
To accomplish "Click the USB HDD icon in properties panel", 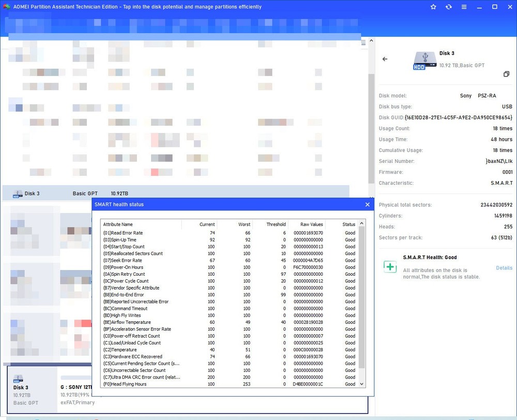I will coord(424,61).
